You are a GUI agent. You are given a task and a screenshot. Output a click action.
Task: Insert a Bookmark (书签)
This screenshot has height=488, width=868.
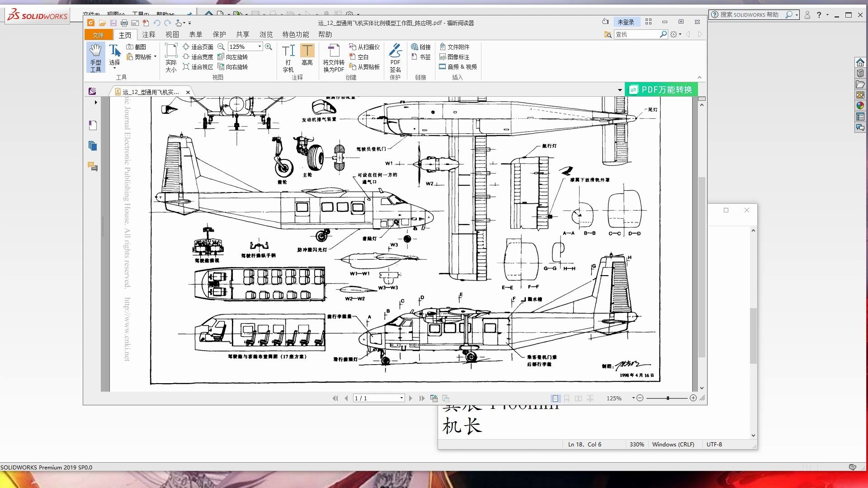[x=421, y=57]
